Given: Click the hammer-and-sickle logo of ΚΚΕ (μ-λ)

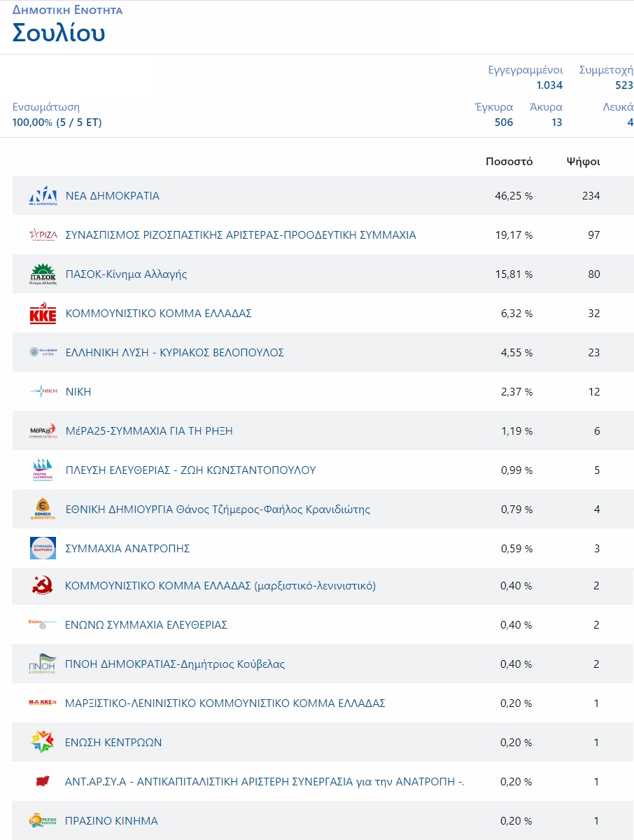Looking at the screenshot, I should (43, 585).
